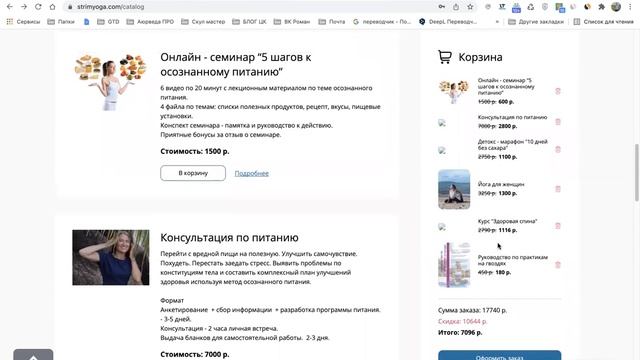Click the Стоимость: 1500 р. price text
640x360 pixels.
pyautogui.click(x=195, y=151)
